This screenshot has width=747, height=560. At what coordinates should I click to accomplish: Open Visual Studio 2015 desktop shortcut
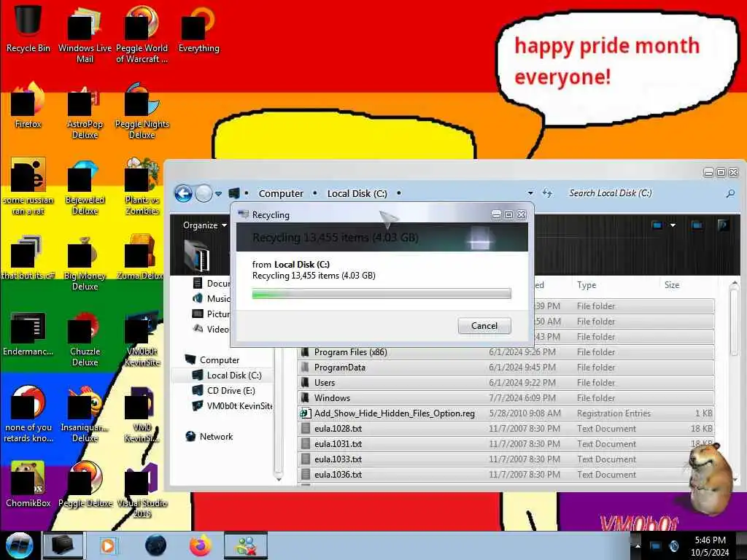(x=142, y=491)
